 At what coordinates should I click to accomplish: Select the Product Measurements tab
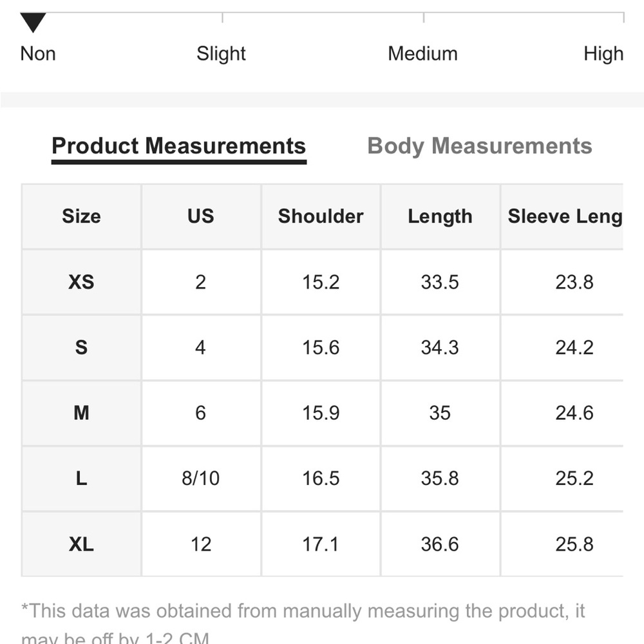point(178,146)
